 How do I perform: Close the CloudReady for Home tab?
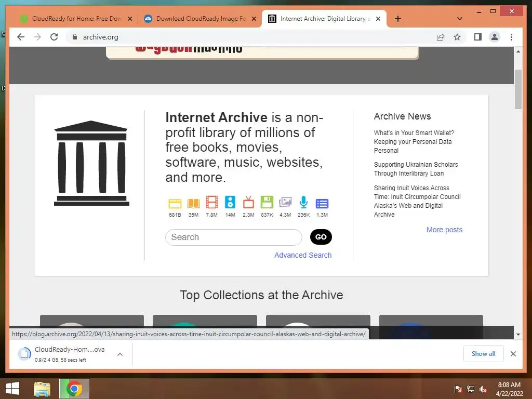coord(129,19)
